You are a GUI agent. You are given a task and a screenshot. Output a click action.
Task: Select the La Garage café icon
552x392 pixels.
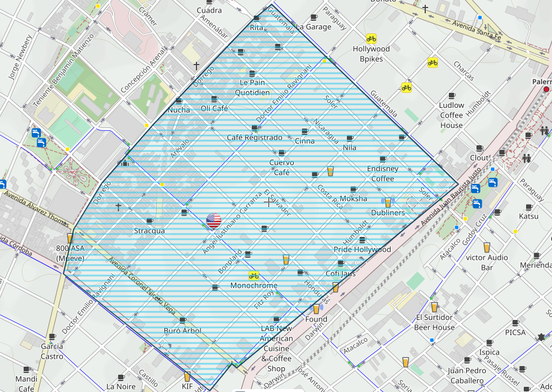click(313, 17)
